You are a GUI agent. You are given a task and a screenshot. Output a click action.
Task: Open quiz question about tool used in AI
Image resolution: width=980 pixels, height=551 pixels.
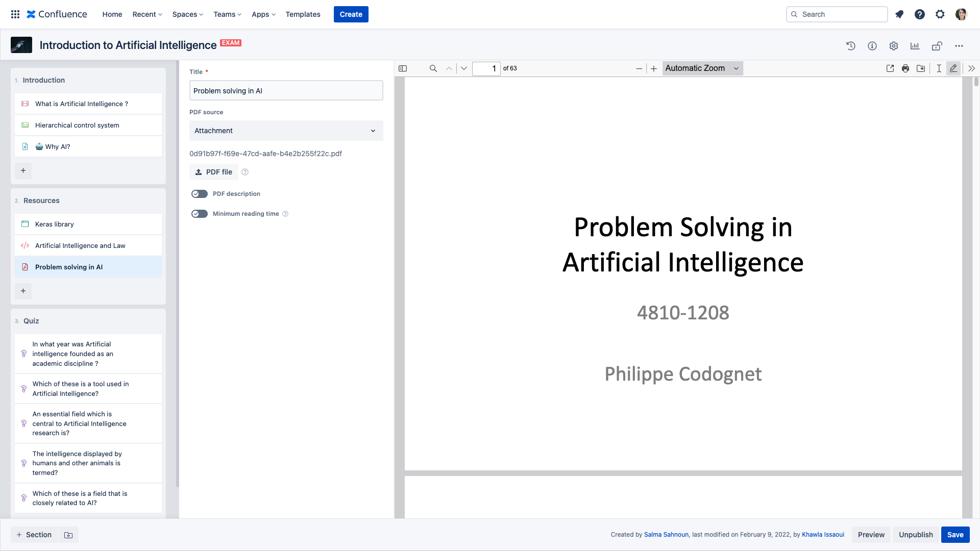[88, 389]
